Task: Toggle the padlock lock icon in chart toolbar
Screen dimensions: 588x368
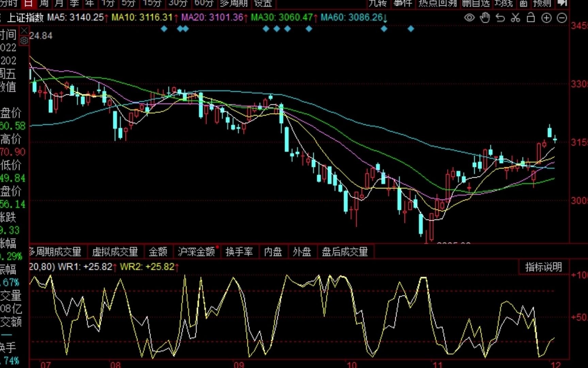Action: [x=531, y=17]
